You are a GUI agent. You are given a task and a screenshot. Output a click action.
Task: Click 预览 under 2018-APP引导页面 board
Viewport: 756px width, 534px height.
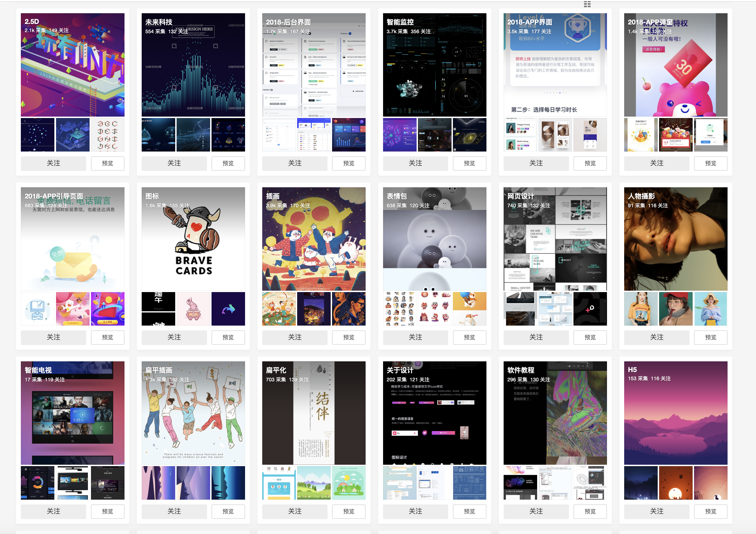coord(107,337)
